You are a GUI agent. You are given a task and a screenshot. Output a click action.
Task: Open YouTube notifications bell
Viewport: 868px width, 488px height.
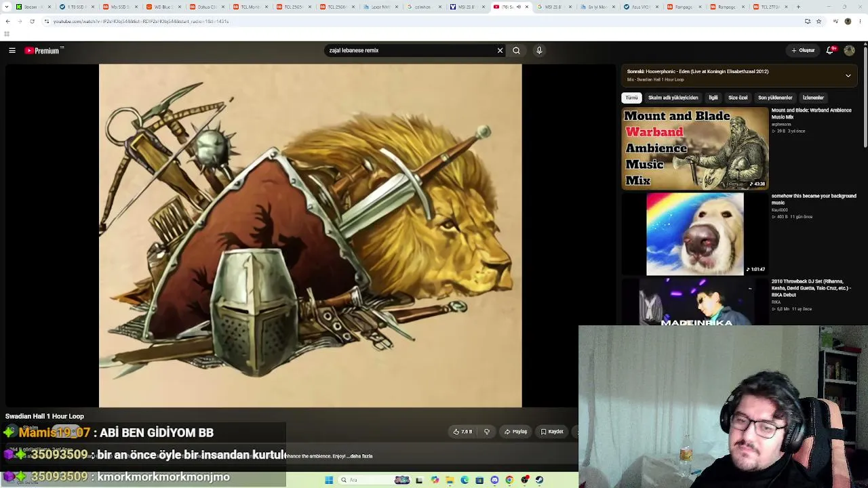click(x=830, y=50)
